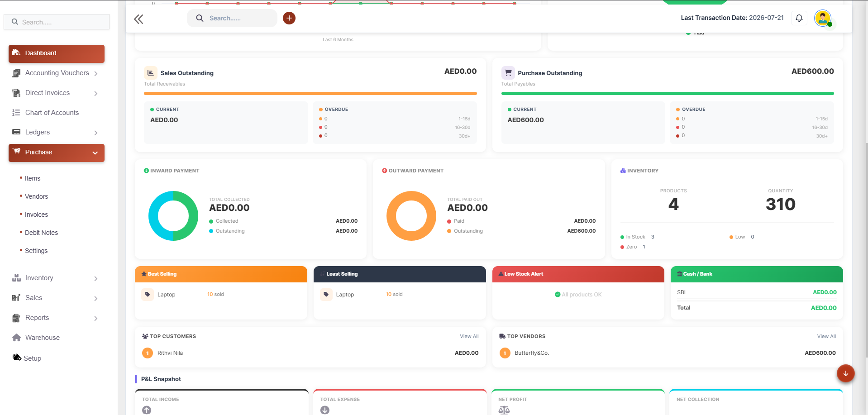Open the notifications bell
The image size is (868, 415).
799,18
